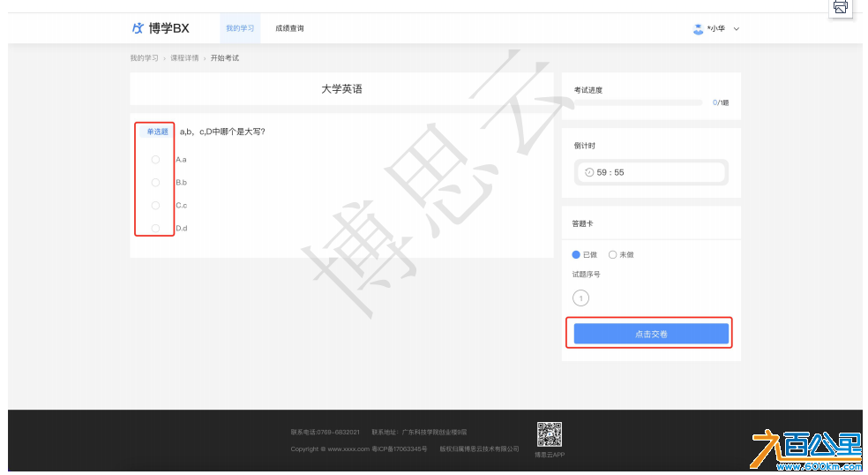Click 版权归属博思云技术有限公司 in footer

coord(479,449)
